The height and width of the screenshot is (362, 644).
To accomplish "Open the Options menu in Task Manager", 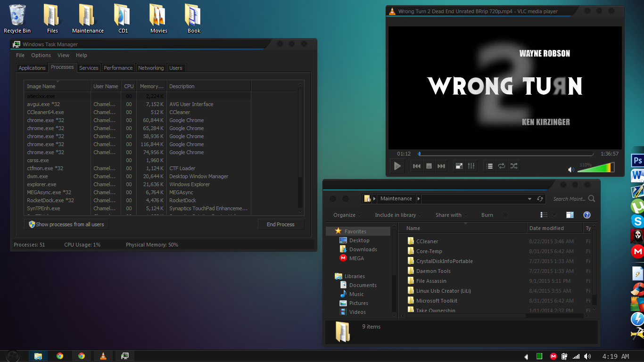I will click(x=41, y=55).
